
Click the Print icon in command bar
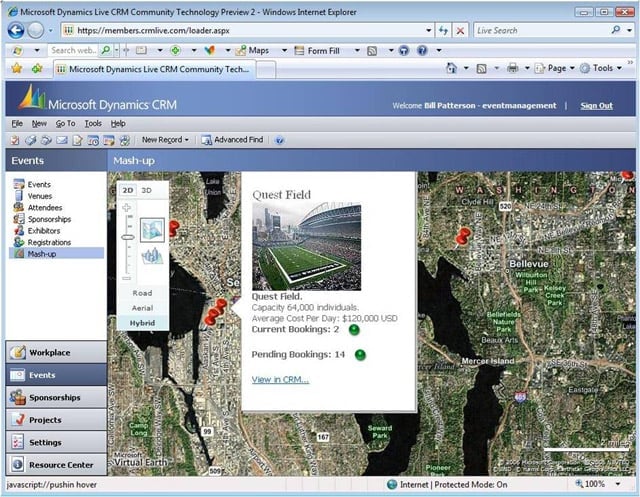pos(513,68)
